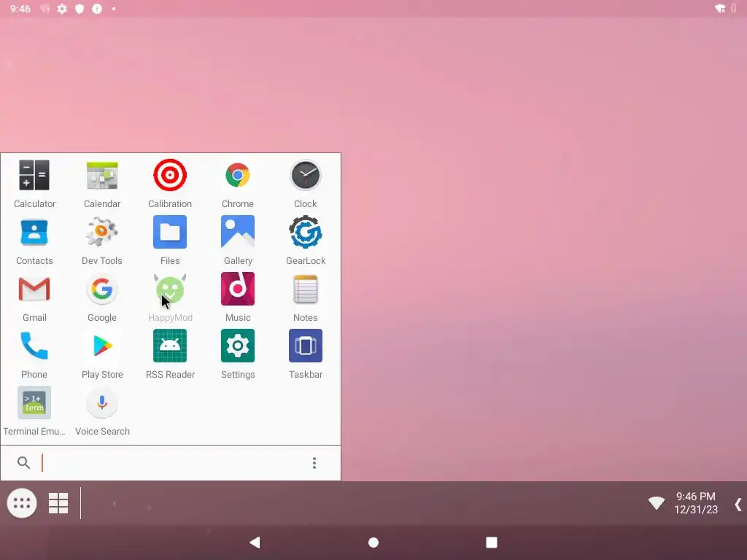Open the Notes app
The width and height of the screenshot is (747, 560).
[x=306, y=297]
